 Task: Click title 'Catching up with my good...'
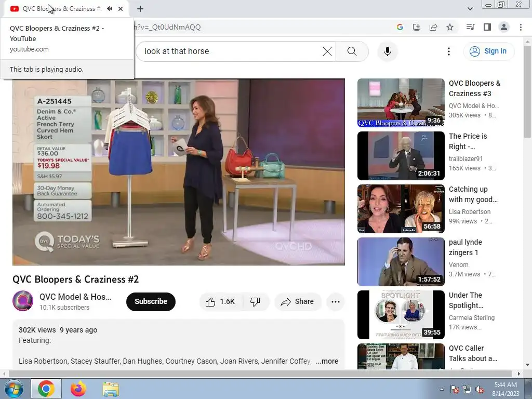click(473, 194)
